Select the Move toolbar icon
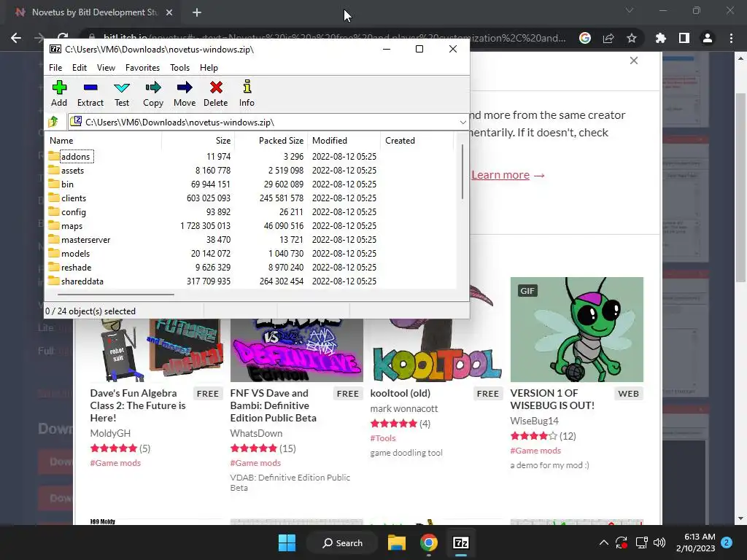Image resolution: width=747 pixels, height=560 pixels. pyautogui.click(x=185, y=93)
